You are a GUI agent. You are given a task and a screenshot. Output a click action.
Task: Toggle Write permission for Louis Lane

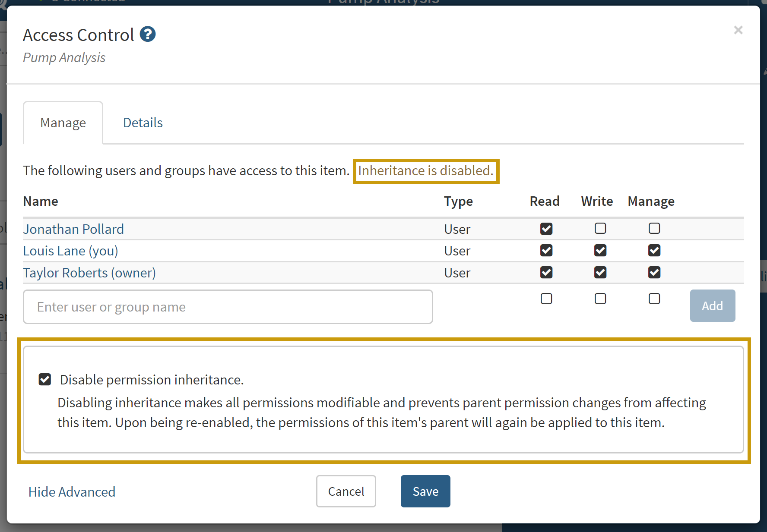point(600,251)
